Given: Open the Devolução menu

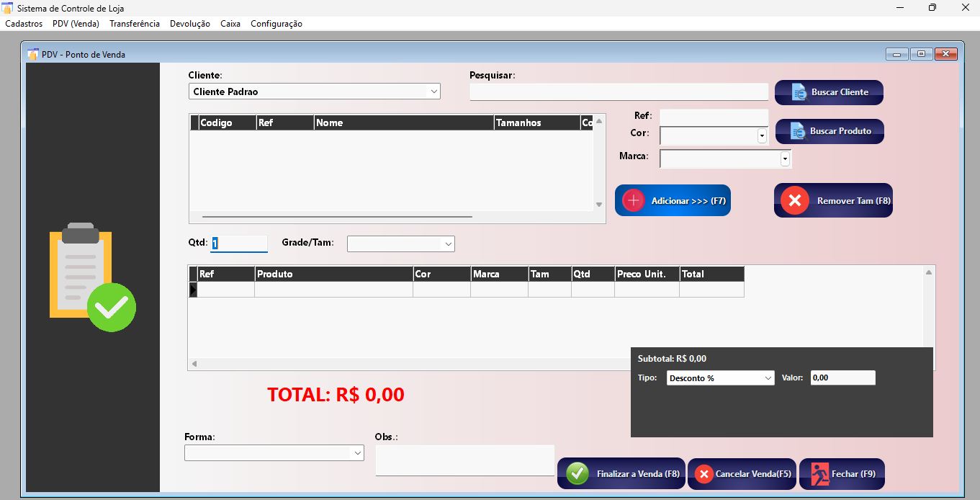Looking at the screenshot, I should click(190, 24).
